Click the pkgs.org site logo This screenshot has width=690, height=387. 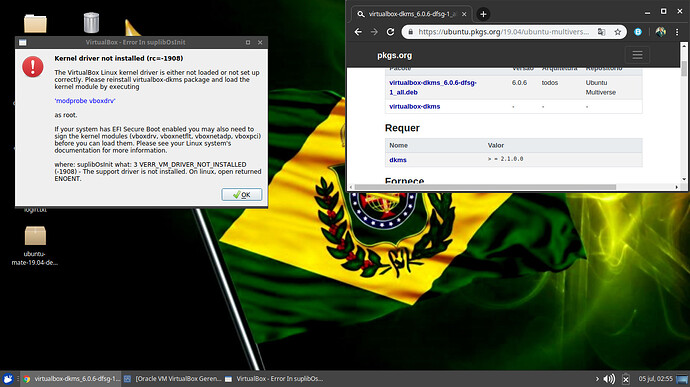pos(394,55)
